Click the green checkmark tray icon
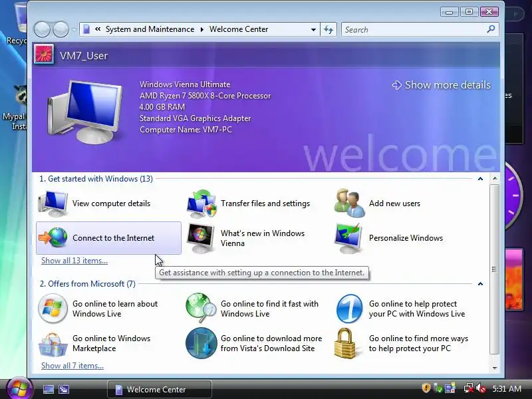 click(x=438, y=388)
